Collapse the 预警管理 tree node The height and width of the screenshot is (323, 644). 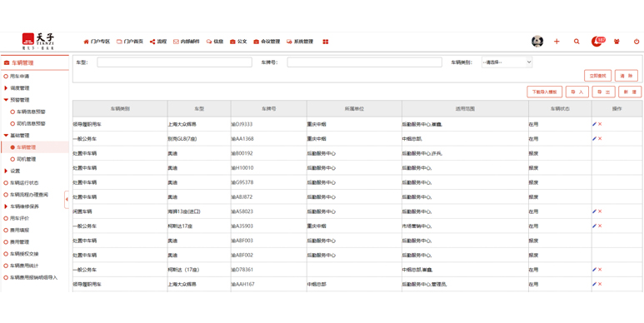click(6, 100)
